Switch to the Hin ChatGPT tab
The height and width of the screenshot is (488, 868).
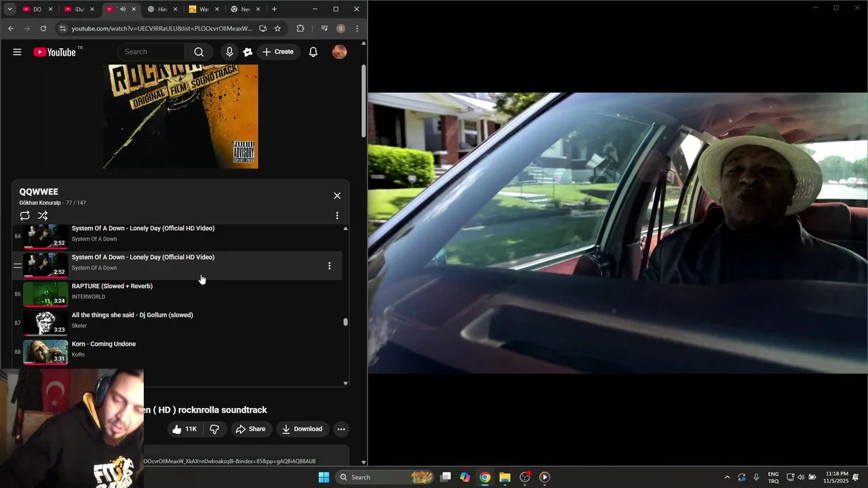click(x=162, y=9)
